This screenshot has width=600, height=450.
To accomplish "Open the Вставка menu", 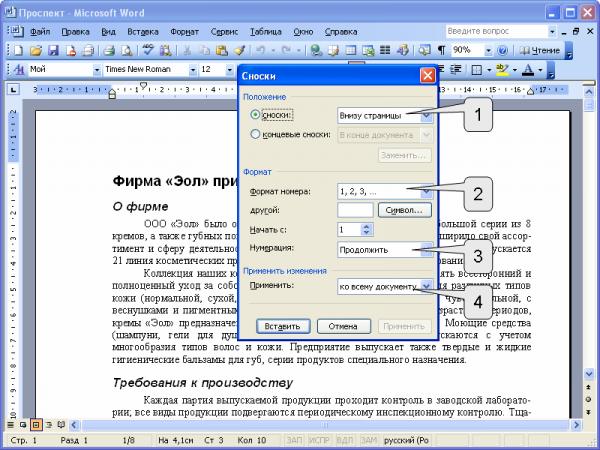I will coord(143,32).
